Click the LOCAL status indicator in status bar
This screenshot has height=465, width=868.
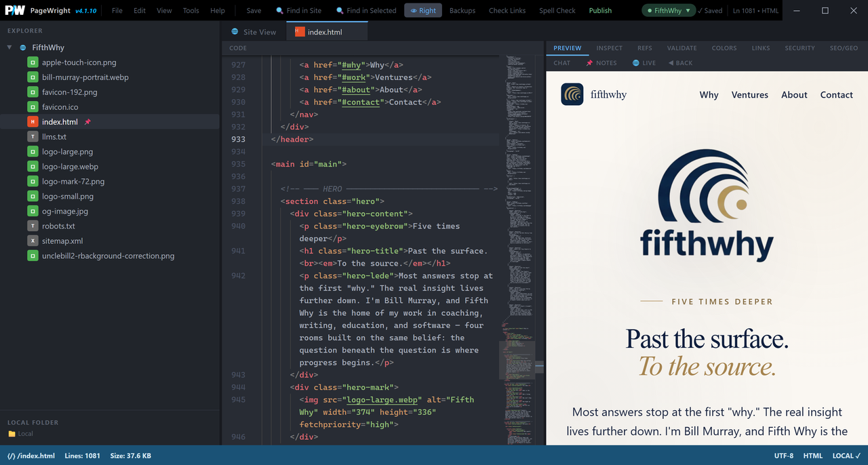tap(846, 456)
